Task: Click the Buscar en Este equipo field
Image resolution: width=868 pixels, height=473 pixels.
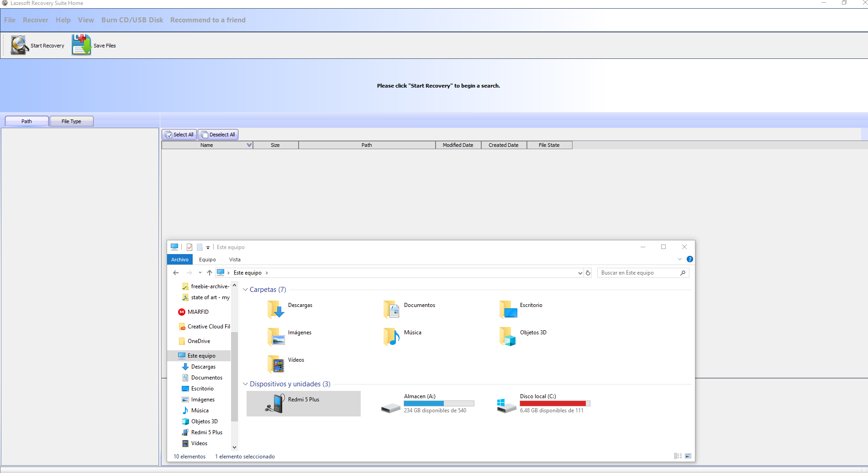Action: tap(643, 273)
